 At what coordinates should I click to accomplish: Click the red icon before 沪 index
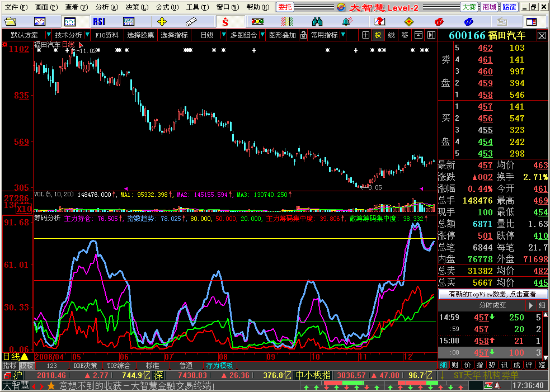7,376
